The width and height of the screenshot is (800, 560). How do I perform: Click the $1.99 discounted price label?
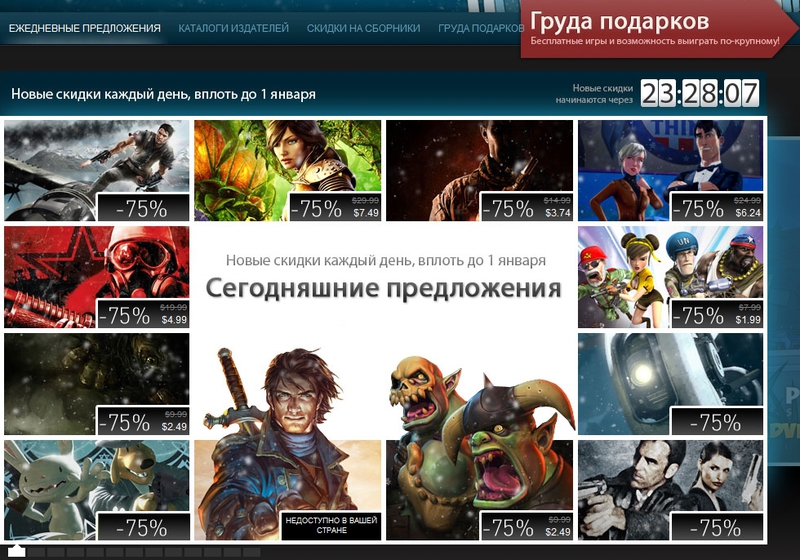click(748, 320)
